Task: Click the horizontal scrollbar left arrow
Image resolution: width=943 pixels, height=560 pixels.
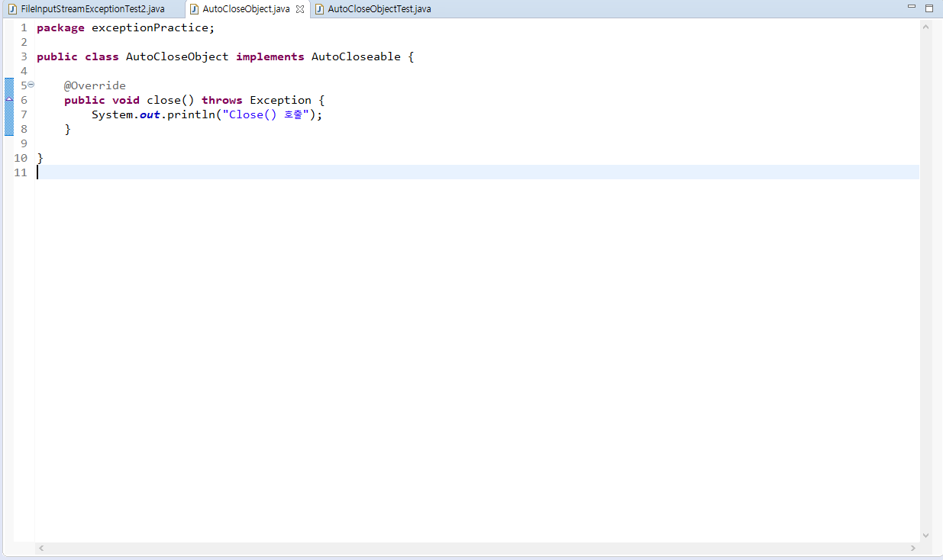Action: click(x=41, y=548)
